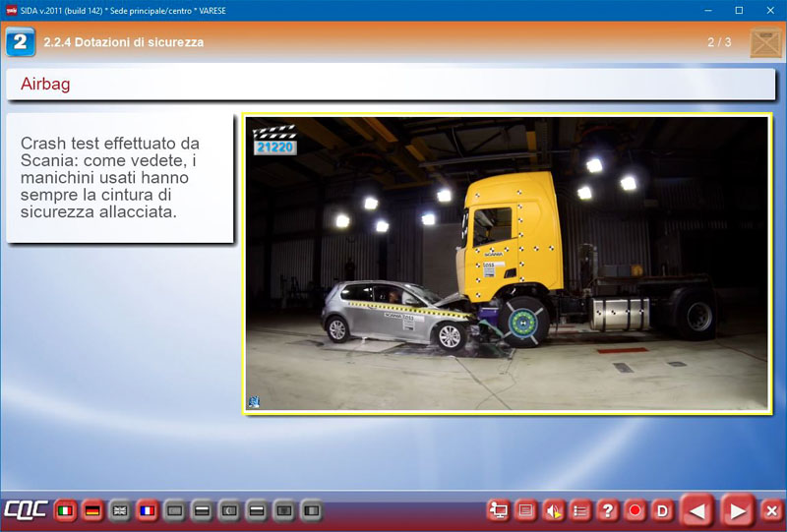
Task: Click the crash test video image
Action: click(506, 264)
